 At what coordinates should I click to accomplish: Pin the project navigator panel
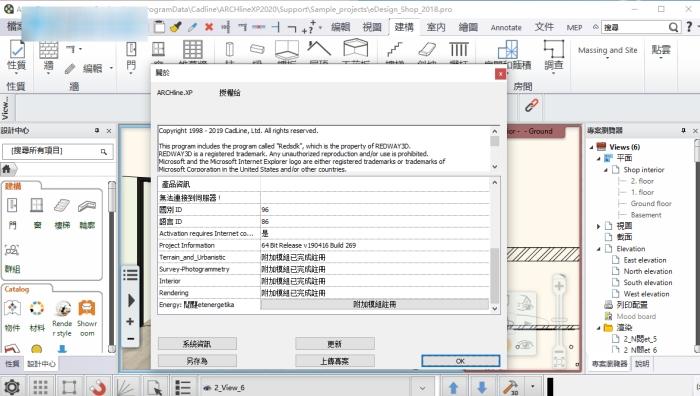pos(683,130)
